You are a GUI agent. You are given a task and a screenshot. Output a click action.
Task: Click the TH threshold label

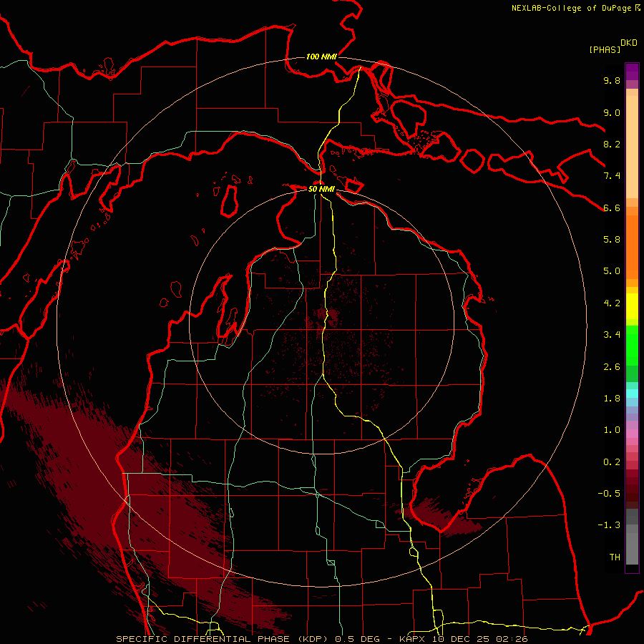pos(615,557)
